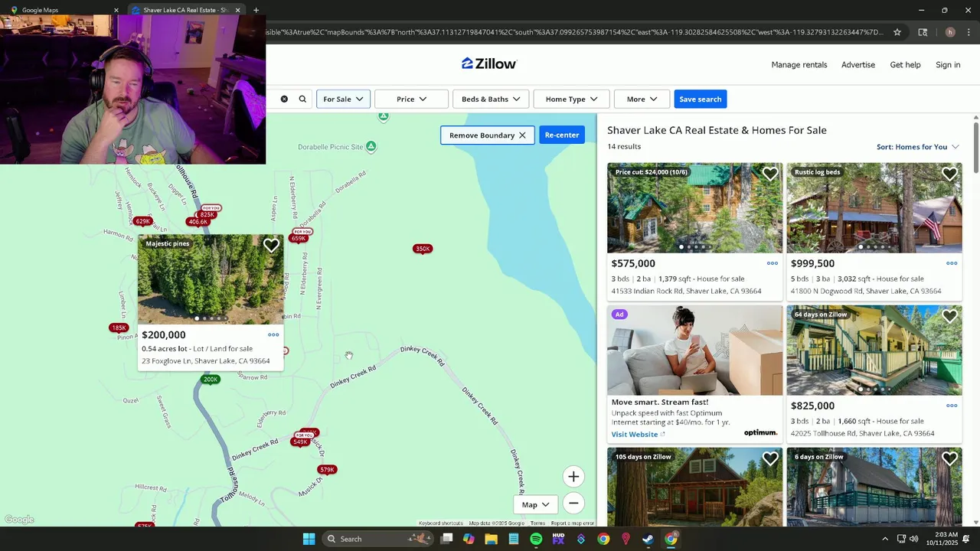
Task: Select Shaver Lake CA Real Estate tab
Action: pos(185,10)
